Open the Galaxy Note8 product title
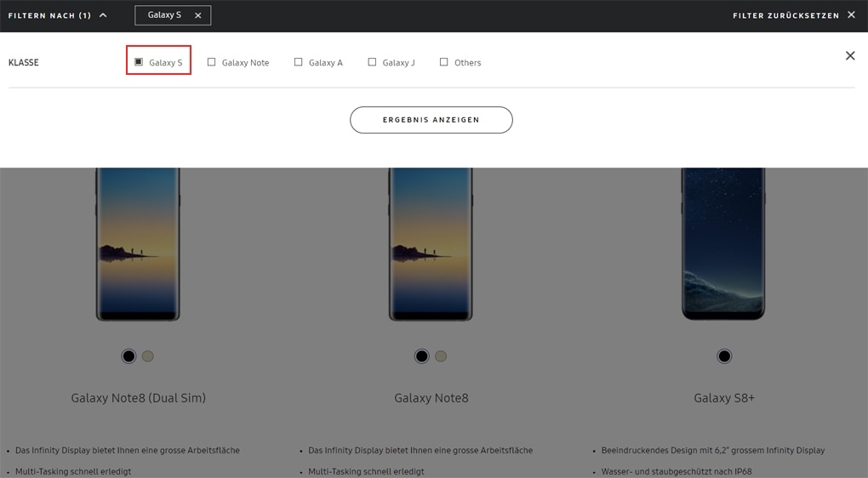Screen dimensions: 868x478 (x=431, y=398)
